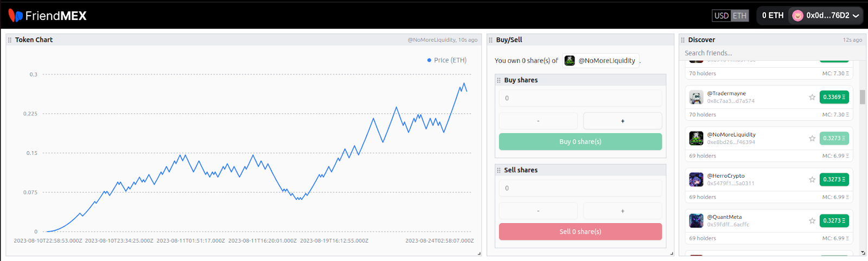Click the Token Chart resize corner handle
868x261 pixels.
coord(479,253)
